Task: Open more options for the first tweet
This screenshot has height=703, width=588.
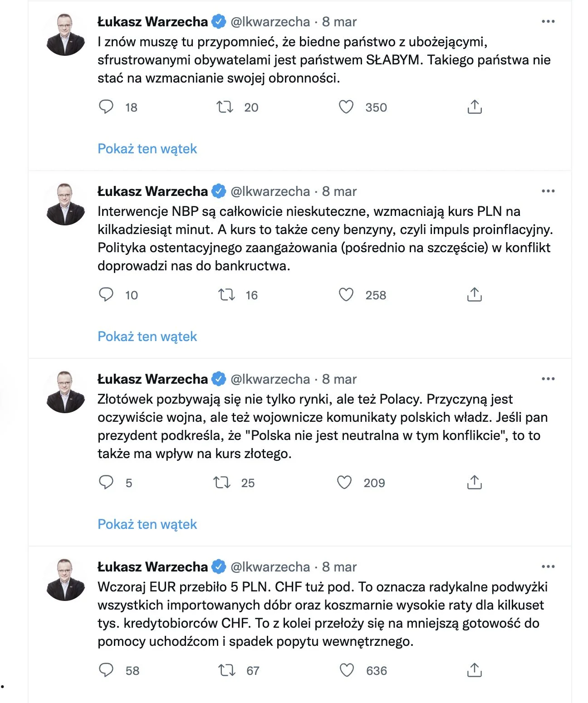Action: (x=548, y=21)
